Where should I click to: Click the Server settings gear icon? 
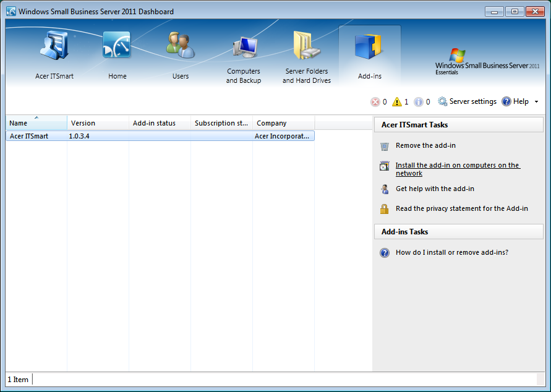(x=442, y=101)
